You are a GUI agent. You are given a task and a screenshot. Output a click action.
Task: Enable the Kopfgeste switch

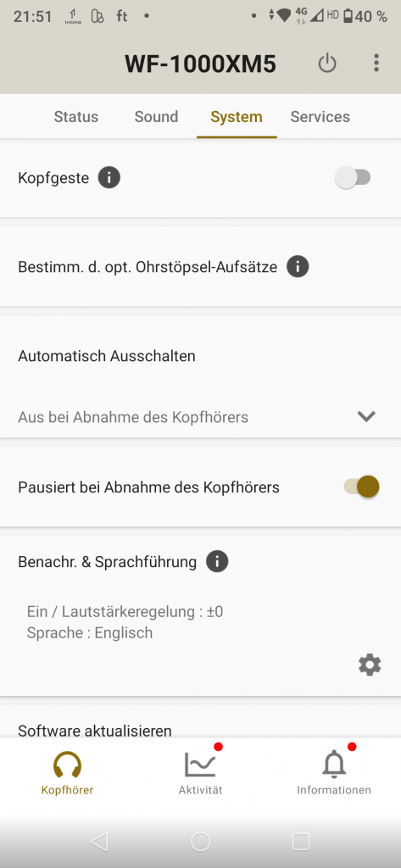coord(354,178)
